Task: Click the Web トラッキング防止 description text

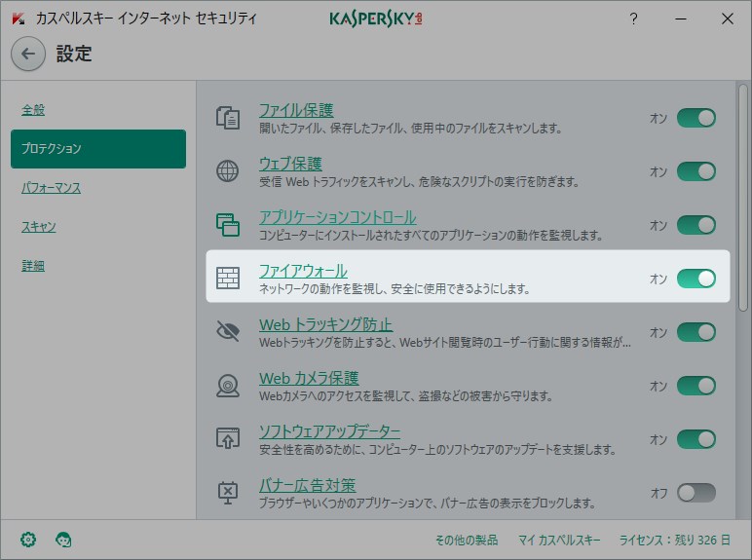Action: click(x=444, y=342)
